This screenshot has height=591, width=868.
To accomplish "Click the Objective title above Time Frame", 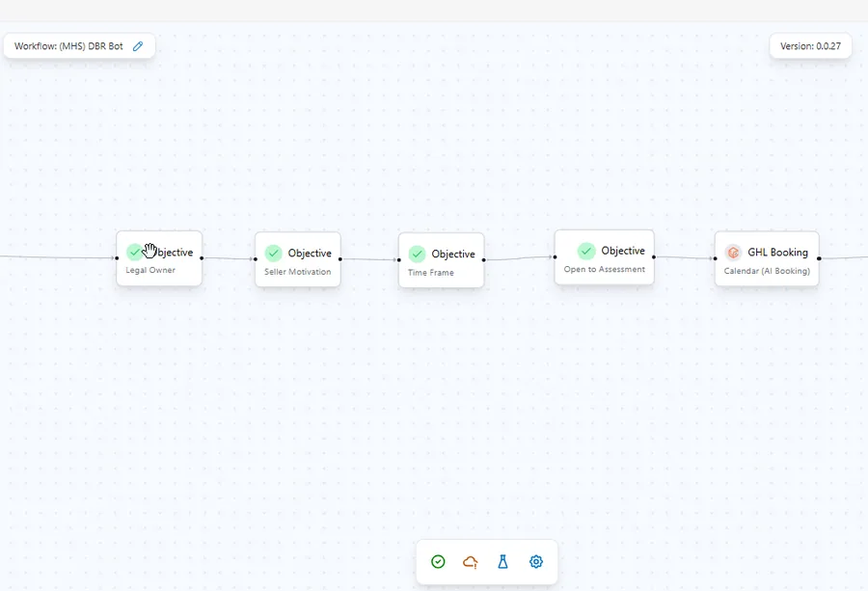I will coord(453,254).
